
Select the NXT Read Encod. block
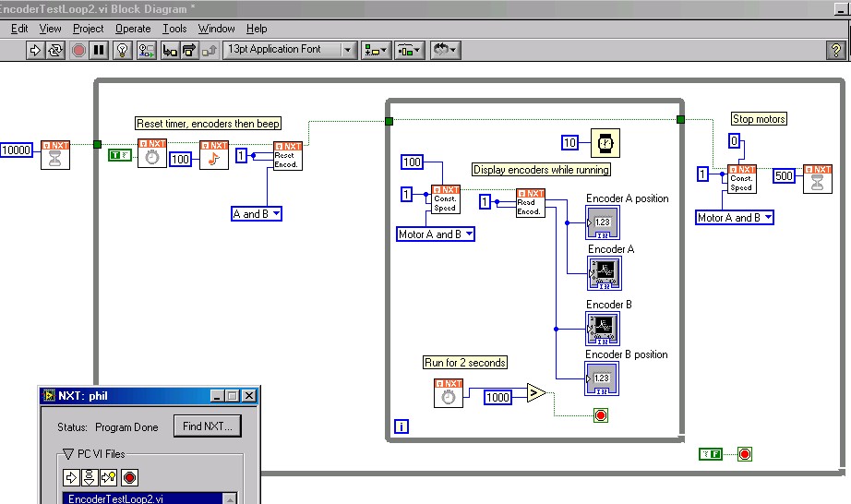click(530, 203)
